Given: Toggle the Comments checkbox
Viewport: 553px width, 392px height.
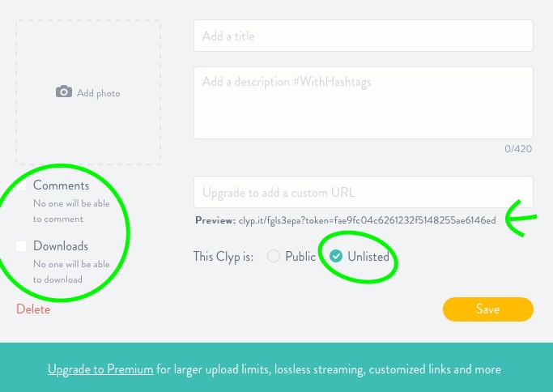Looking at the screenshot, I should point(22,186).
